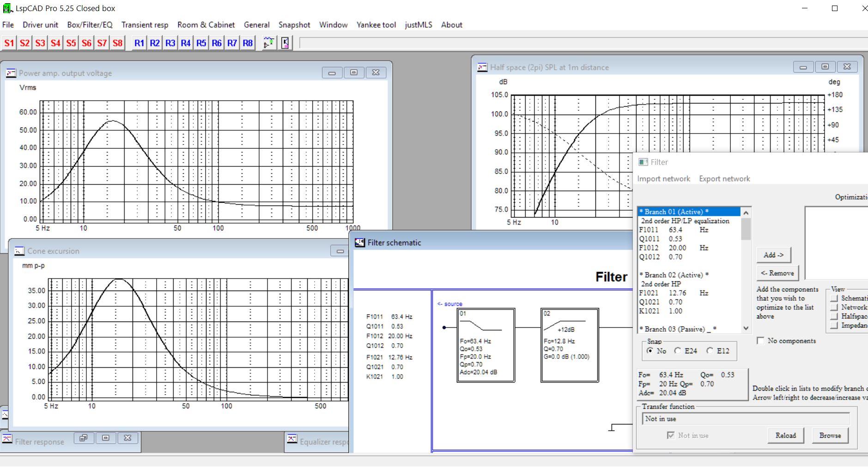Select the Q1011 0.53 list row
Viewport: 868px width, 467px height.
tap(689, 239)
